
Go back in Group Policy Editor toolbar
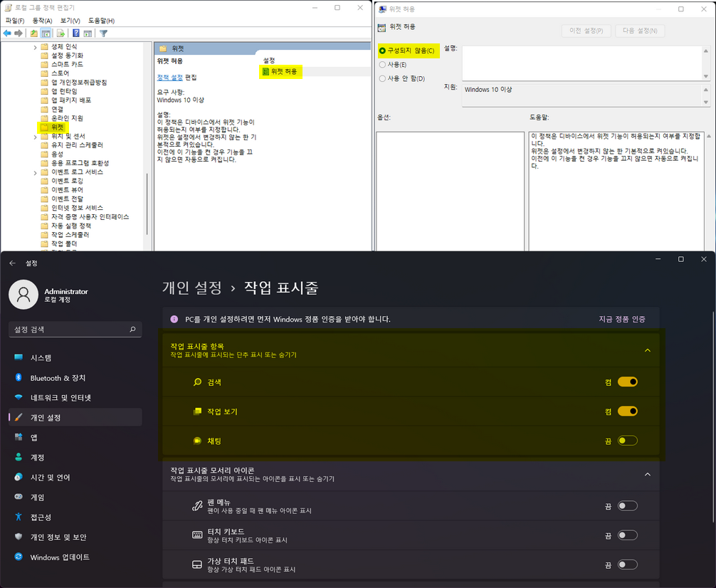click(7, 33)
